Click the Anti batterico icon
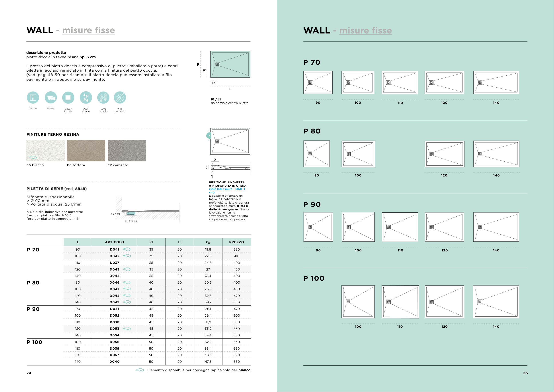The image size is (554, 392). point(120,98)
